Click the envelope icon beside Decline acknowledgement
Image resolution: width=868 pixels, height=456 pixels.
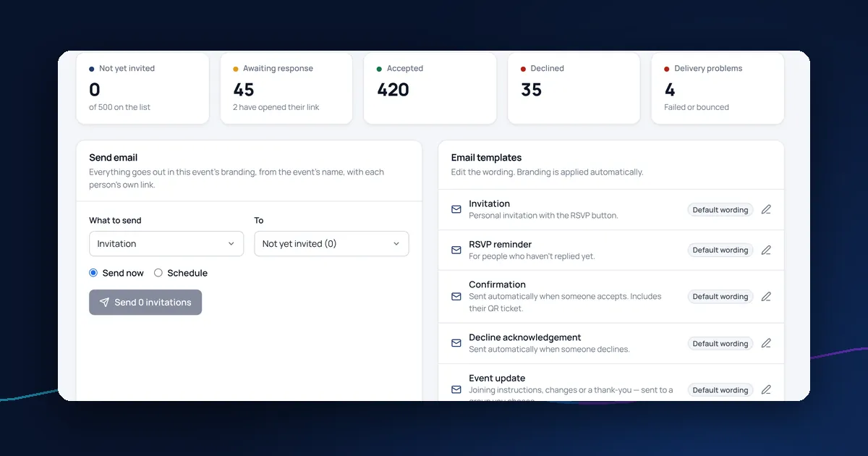coord(456,343)
